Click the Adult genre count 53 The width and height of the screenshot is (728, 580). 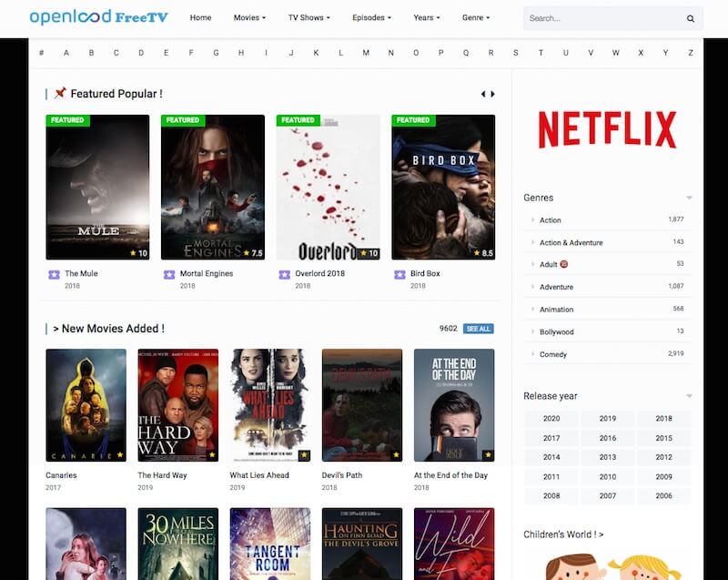680,264
